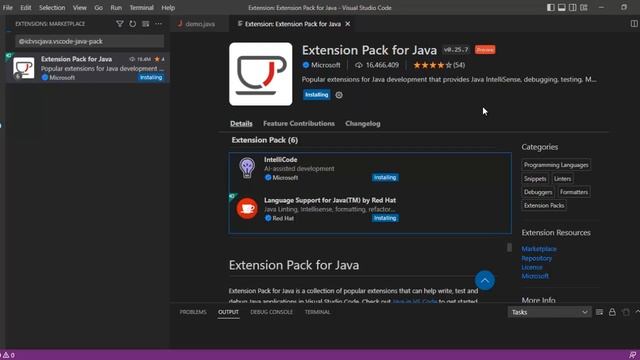Image resolution: width=640 pixels, height=360 pixels.
Task: Click the star rating (54) in header
Action: point(439,65)
